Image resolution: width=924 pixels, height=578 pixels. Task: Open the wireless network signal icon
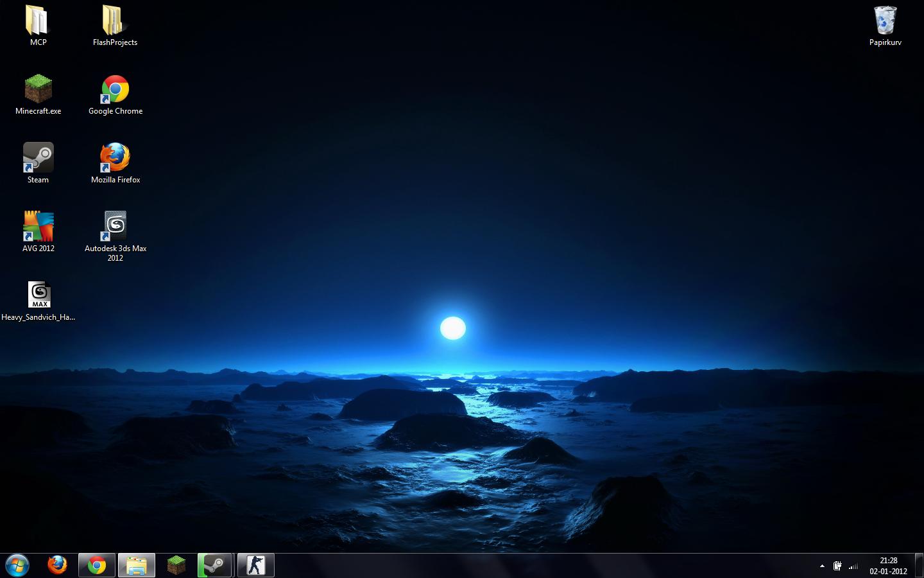[x=853, y=566]
